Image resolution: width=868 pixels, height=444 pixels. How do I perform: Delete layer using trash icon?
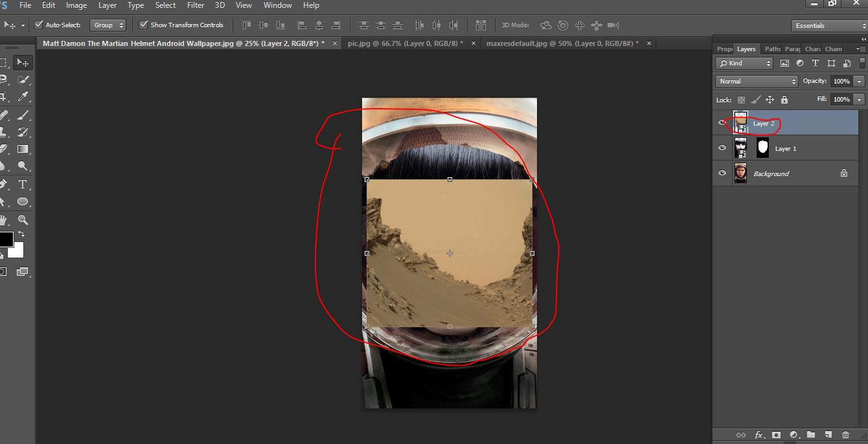845,435
